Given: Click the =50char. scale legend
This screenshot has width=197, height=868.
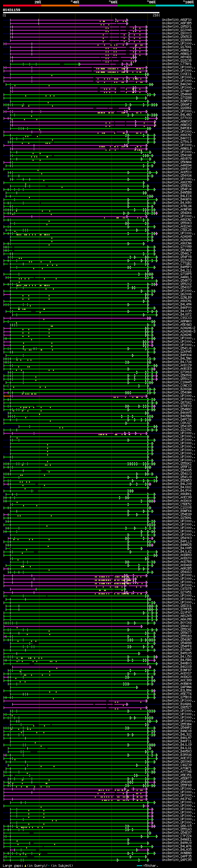Looking at the screenshot, I should tap(147, 866).
